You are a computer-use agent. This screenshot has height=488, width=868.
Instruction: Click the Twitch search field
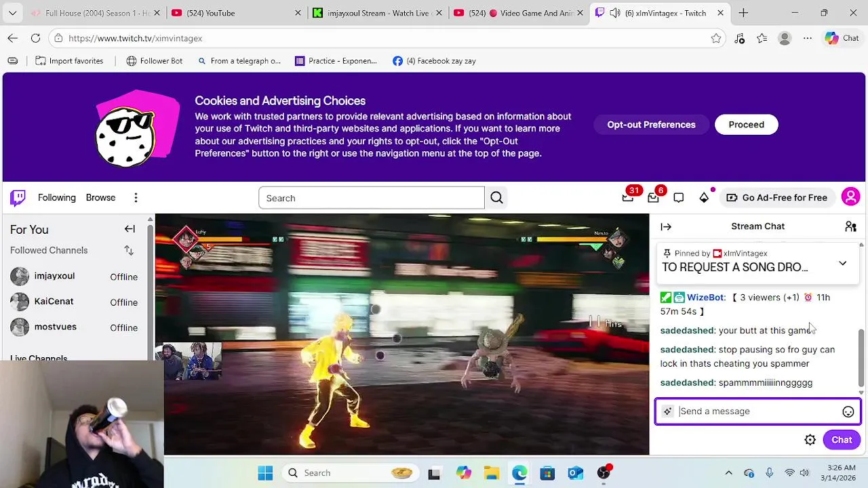pyautogui.click(x=371, y=198)
